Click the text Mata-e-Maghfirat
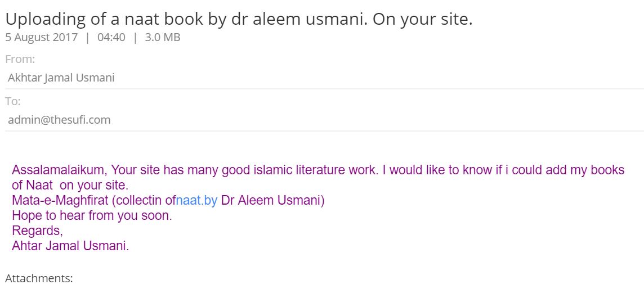644x289 pixels. 61,201
